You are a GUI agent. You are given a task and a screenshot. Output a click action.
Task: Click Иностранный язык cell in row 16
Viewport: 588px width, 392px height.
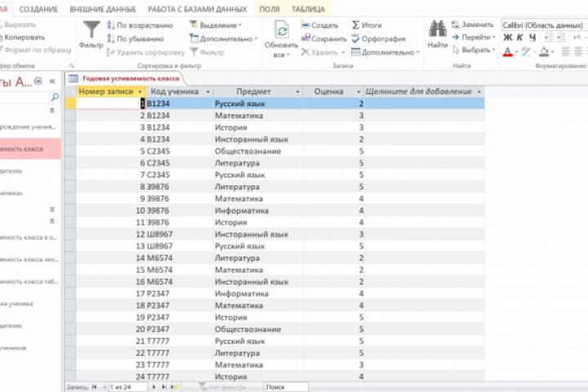coord(258,282)
